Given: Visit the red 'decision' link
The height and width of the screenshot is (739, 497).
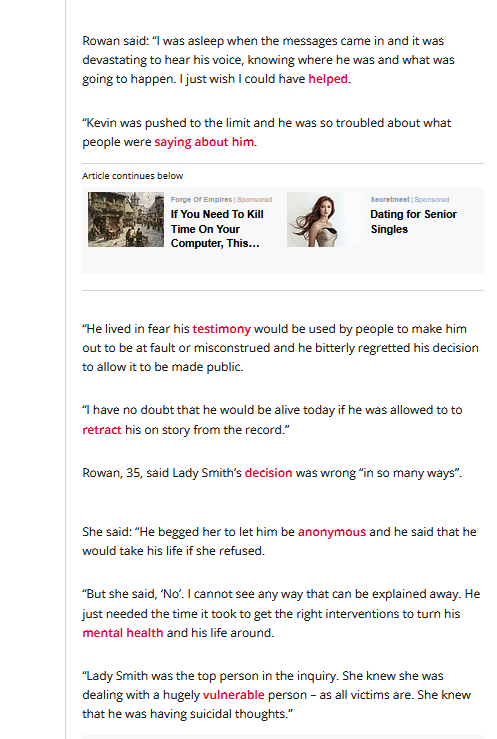Looking at the screenshot, I should click(269, 473).
